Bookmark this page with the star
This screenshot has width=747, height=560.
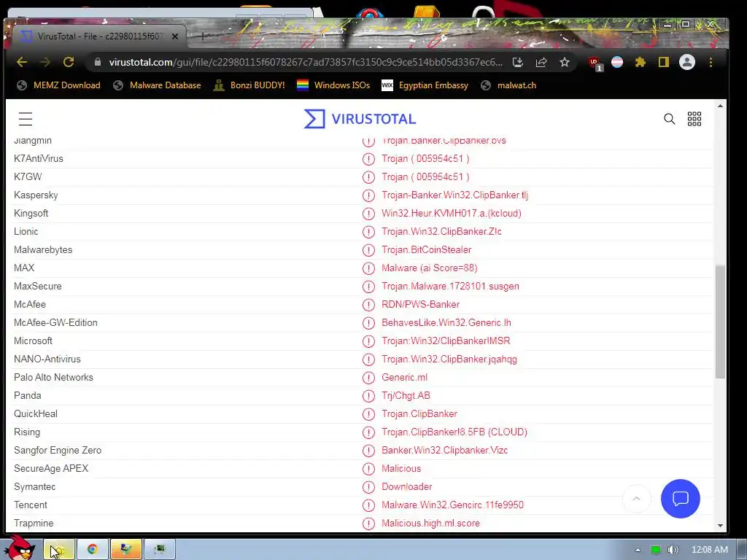565,63
